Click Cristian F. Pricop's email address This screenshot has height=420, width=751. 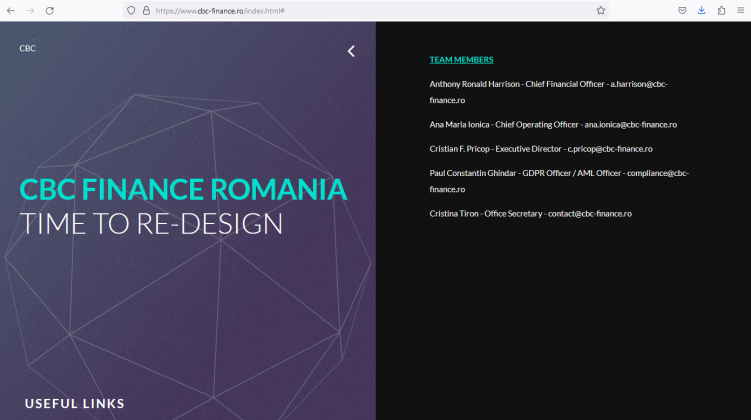[x=609, y=149]
